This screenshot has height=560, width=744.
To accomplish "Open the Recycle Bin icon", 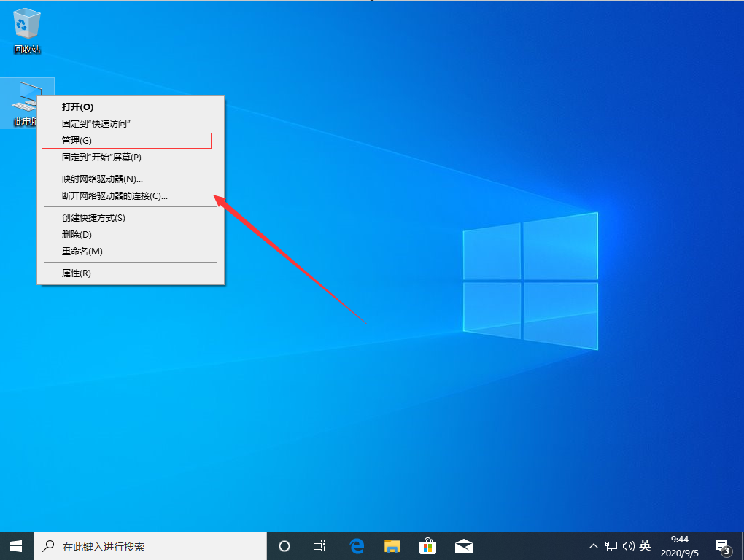I will pos(26,26).
